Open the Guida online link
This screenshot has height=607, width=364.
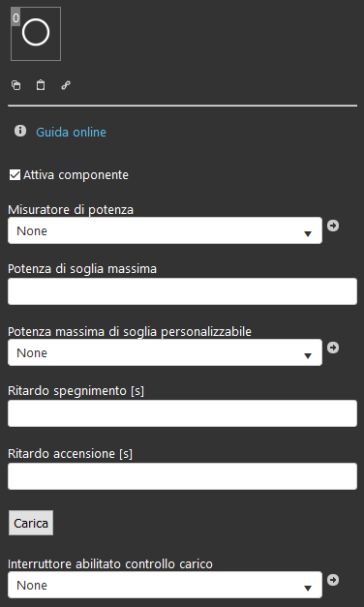pyautogui.click(x=71, y=133)
